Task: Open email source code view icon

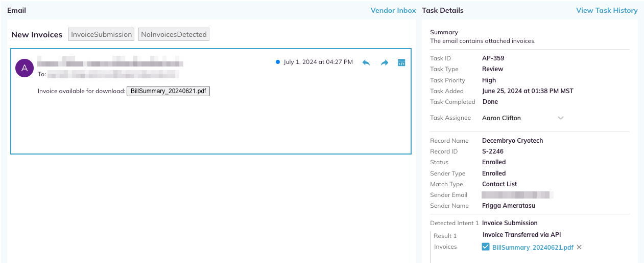Action: coord(401,62)
